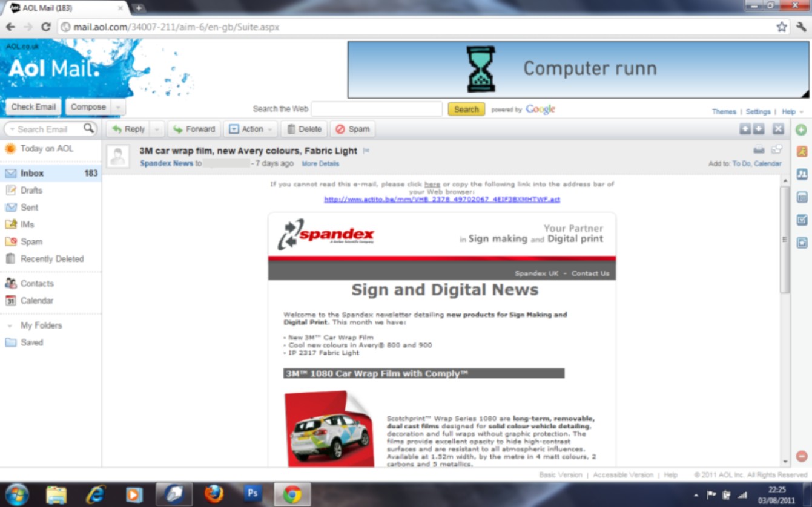Expand the Reply options dropdown arrow
This screenshot has height=507, width=812.
[157, 129]
